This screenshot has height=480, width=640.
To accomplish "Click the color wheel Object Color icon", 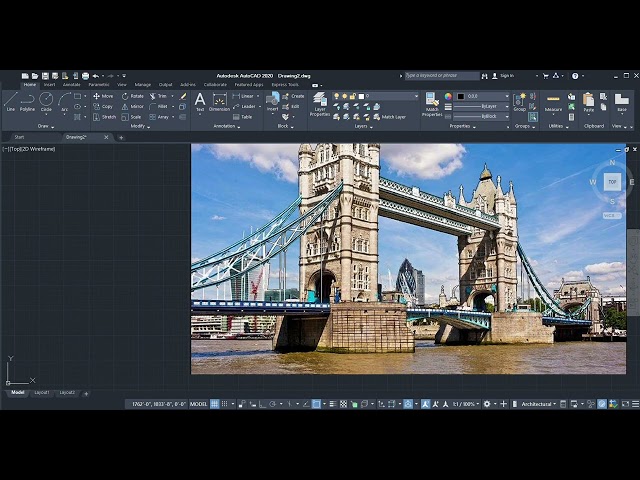I will click(448, 96).
